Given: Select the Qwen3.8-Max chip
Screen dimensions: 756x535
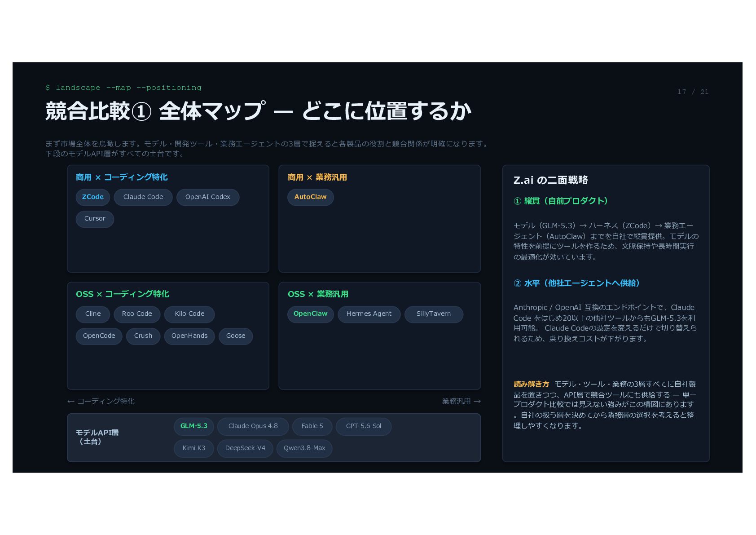Looking at the screenshot, I should [304, 448].
